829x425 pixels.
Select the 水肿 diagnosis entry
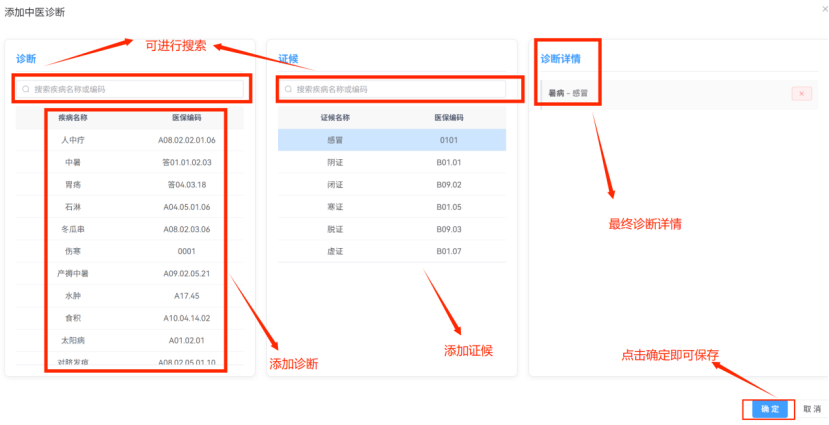coord(73,296)
